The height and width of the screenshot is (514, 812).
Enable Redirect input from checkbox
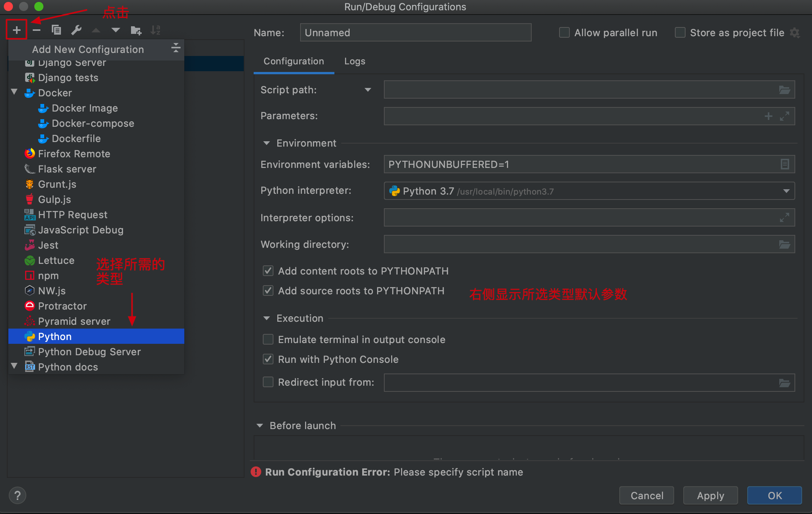[x=268, y=382]
